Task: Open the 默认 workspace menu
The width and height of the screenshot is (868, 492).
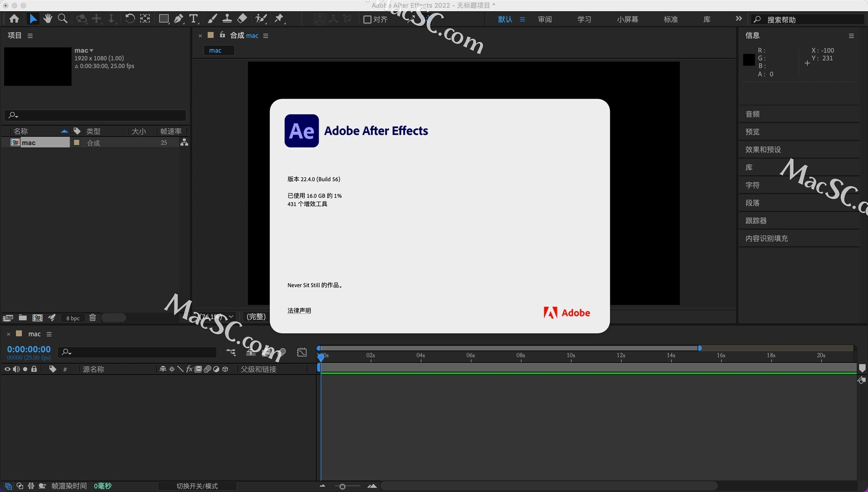Action: click(x=505, y=19)
